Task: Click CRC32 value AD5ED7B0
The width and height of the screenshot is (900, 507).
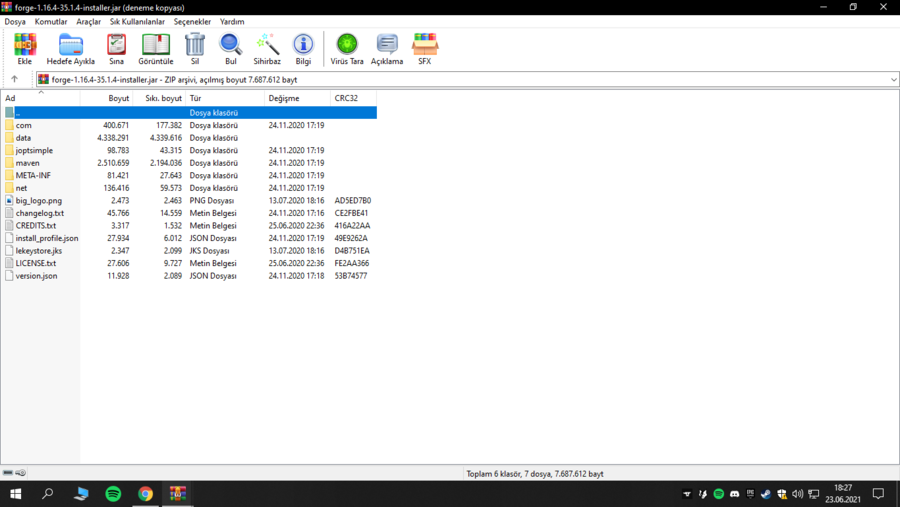Action: click(352, 200)
